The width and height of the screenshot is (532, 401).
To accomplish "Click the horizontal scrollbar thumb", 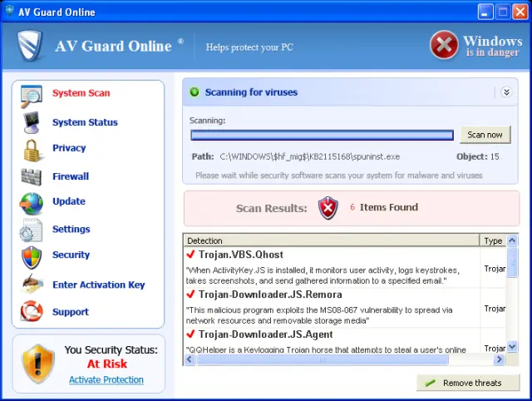I will point(322,359).
